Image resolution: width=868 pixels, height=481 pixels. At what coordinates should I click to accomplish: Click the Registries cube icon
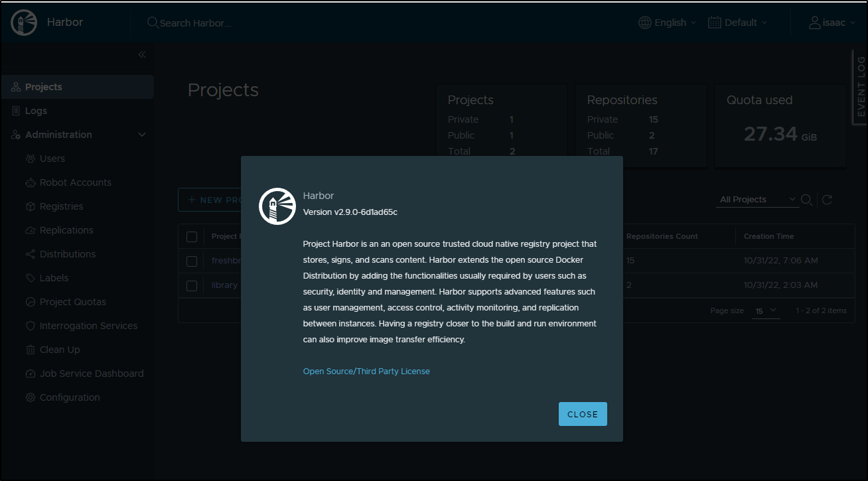coord(31,206)
